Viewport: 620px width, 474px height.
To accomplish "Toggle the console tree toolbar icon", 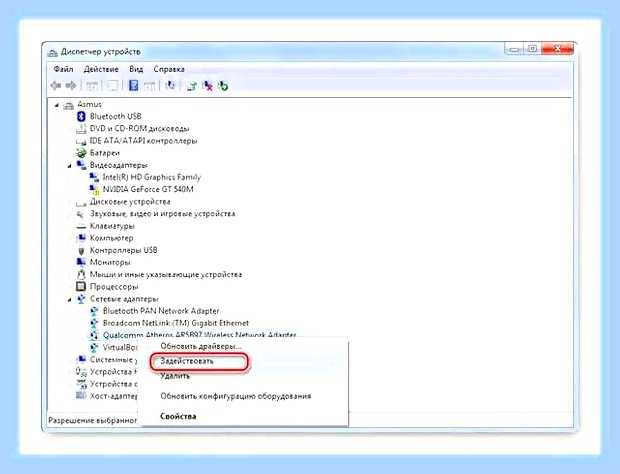I will pos(92,85).
